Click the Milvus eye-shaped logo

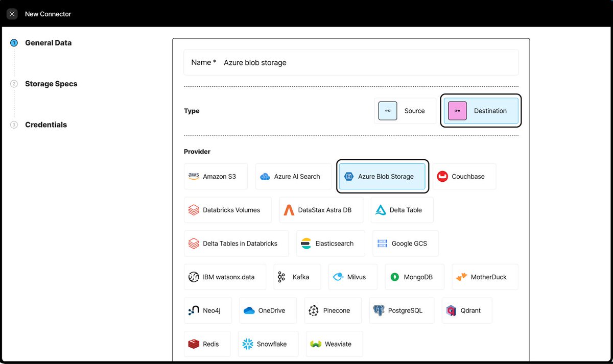coord(338,277)
